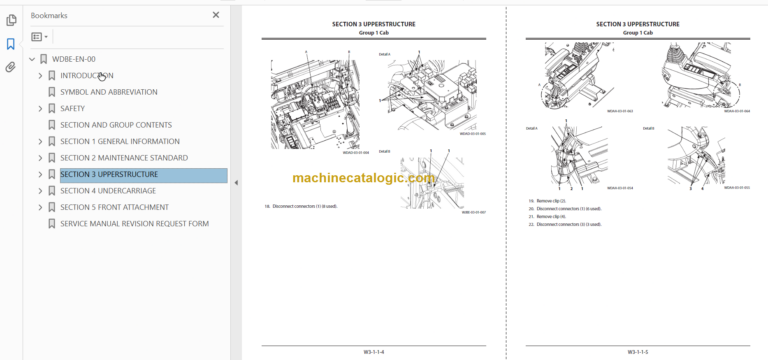Screen dimensions: 768x360
Task: Go to SECTION AND GROUP CONTENTS bookmark
Action: coord(116,125)
